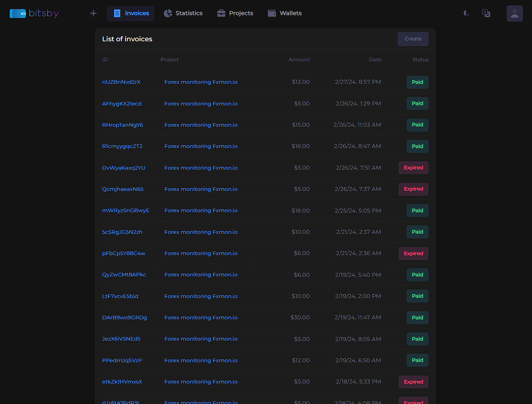Switch to the Invoices tab
Viewport: 532px width, 404px height.
pos(131,13)
